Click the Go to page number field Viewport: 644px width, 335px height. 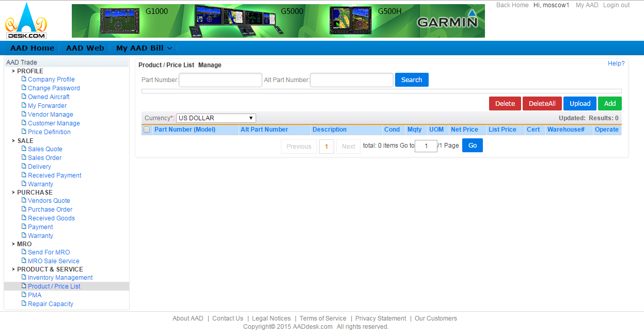click(426, 146)
